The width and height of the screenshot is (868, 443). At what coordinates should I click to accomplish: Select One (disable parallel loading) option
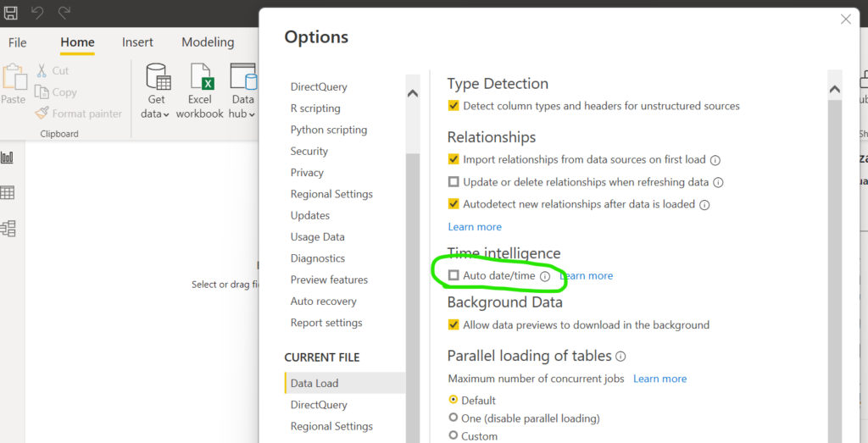453,418
